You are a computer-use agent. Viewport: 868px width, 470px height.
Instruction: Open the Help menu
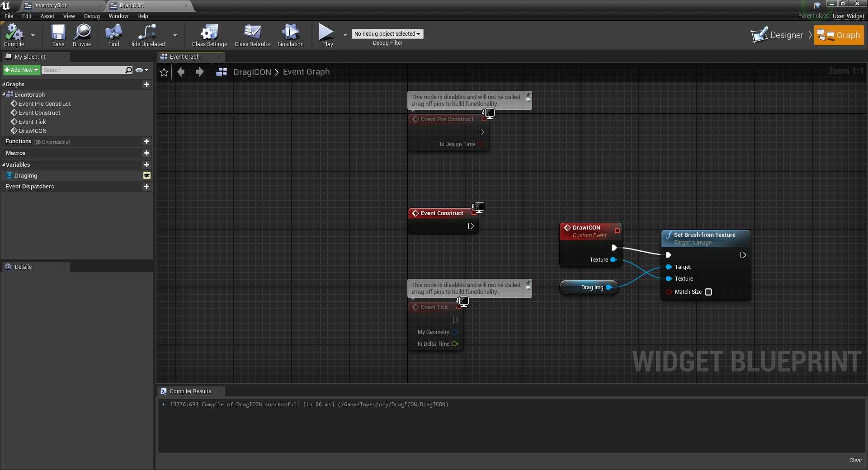tap(143, 16)
